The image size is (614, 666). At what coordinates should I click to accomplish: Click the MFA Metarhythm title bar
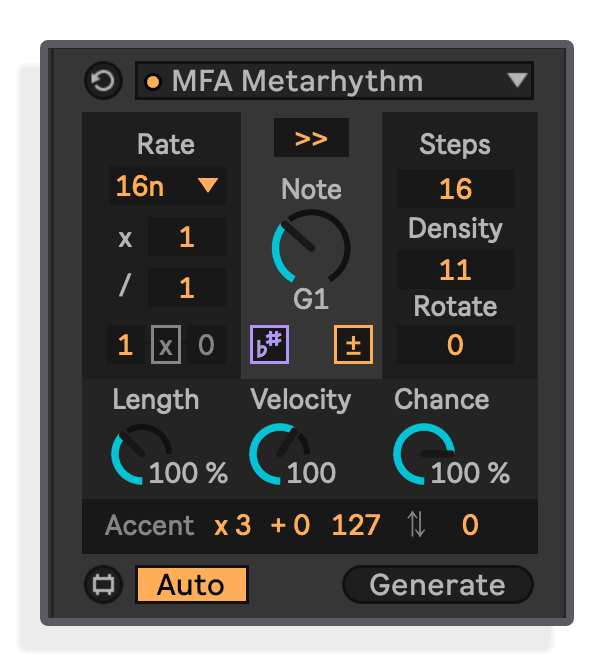pos(334,81)
